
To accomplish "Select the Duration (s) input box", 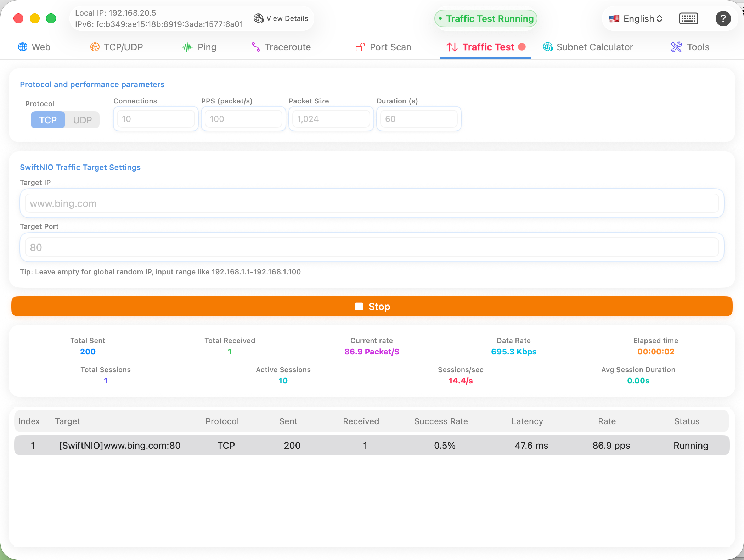I will (x=418, y=119).
